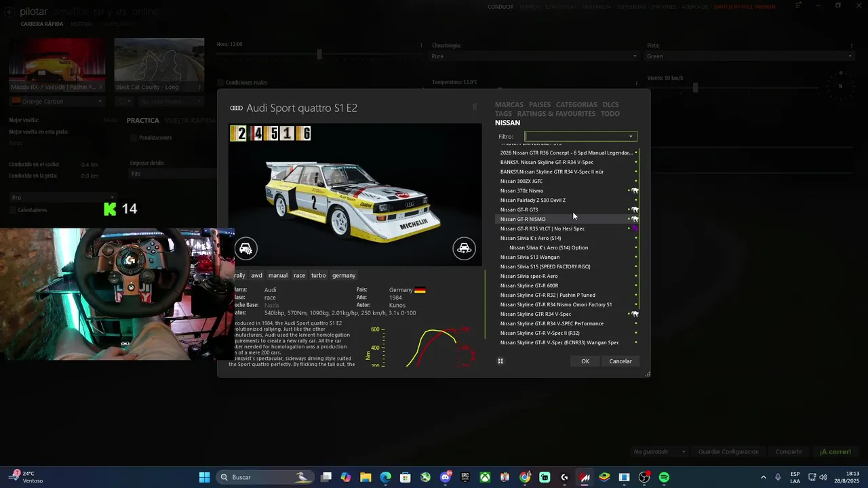Switch to RATINGS & FAVOURITES tab

click(556, 114)
